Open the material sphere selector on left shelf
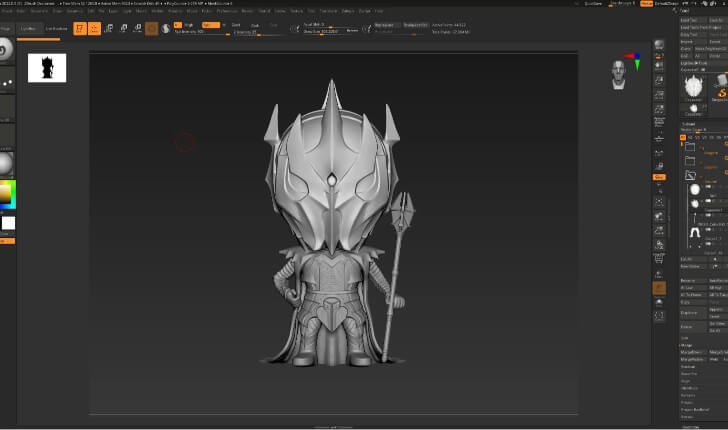 6,164
